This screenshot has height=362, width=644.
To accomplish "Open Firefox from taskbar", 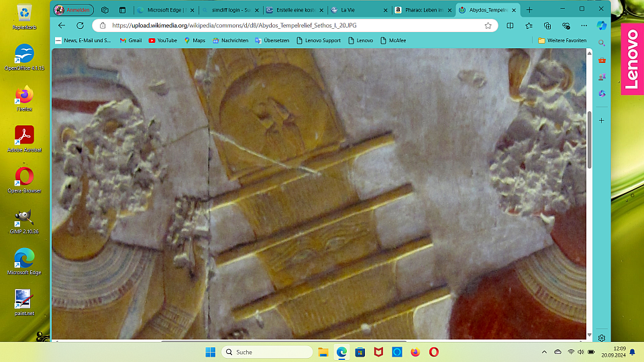I will 415,352.
